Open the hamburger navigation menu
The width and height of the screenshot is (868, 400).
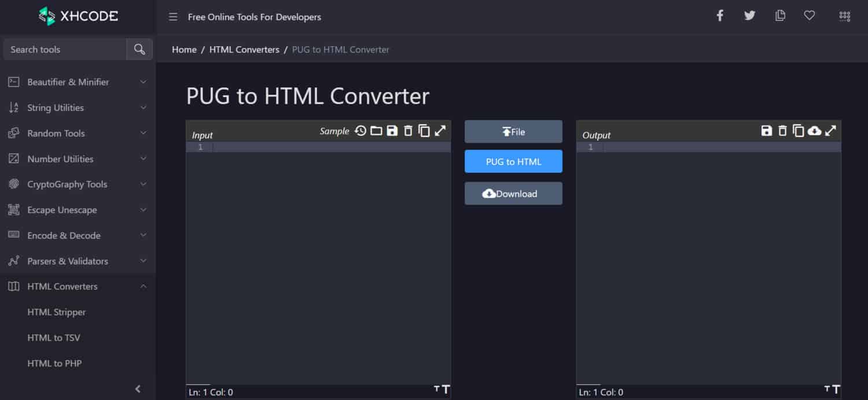coord(172,17)
